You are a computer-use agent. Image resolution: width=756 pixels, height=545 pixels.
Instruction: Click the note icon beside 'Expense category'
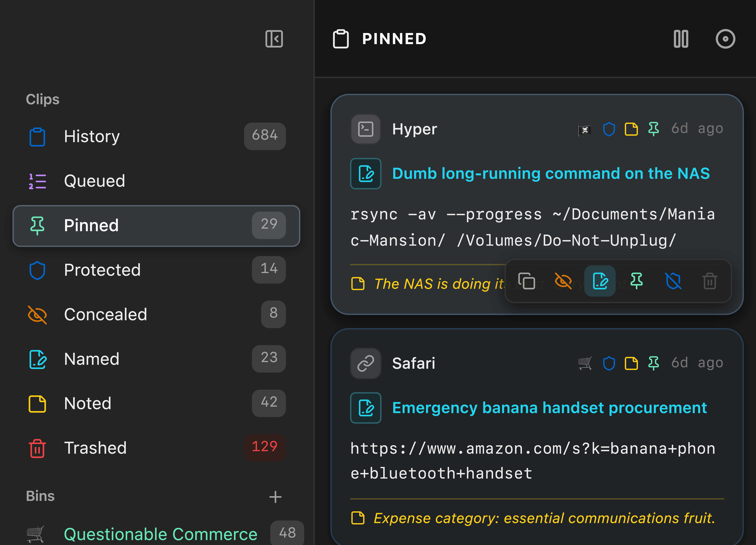(x=358, y=518)
